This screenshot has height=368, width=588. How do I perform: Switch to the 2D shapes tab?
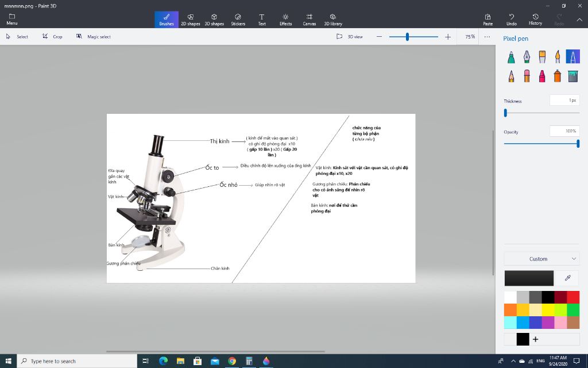click(x=190, y=20)
